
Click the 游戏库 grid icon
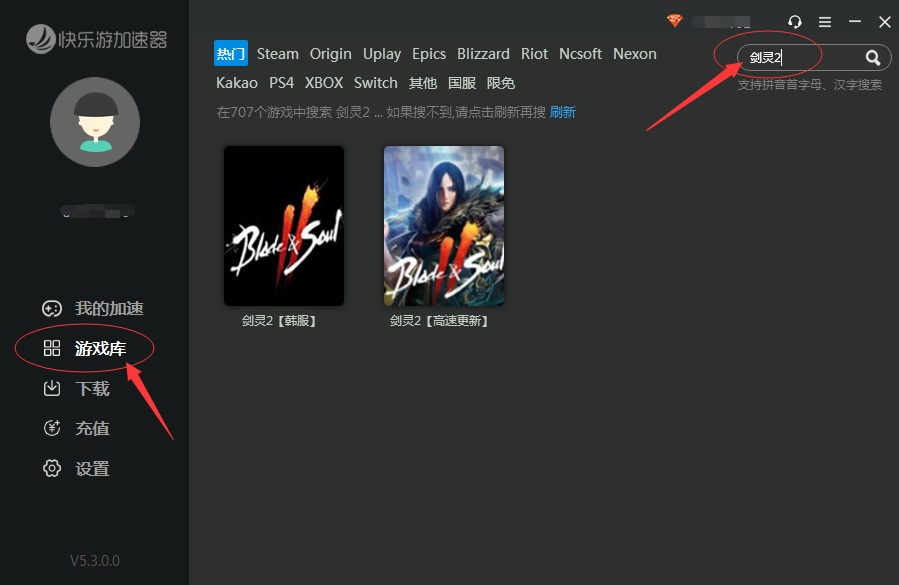coord(52,348)
